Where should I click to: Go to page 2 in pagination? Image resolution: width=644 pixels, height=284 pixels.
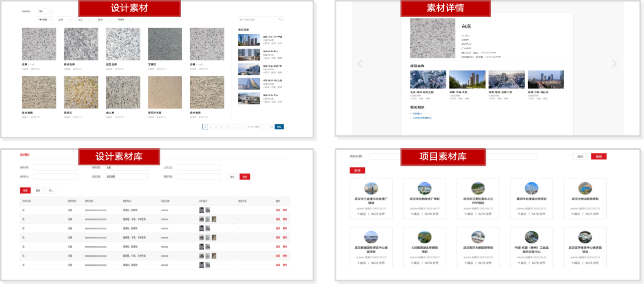(x=211, y=127)
